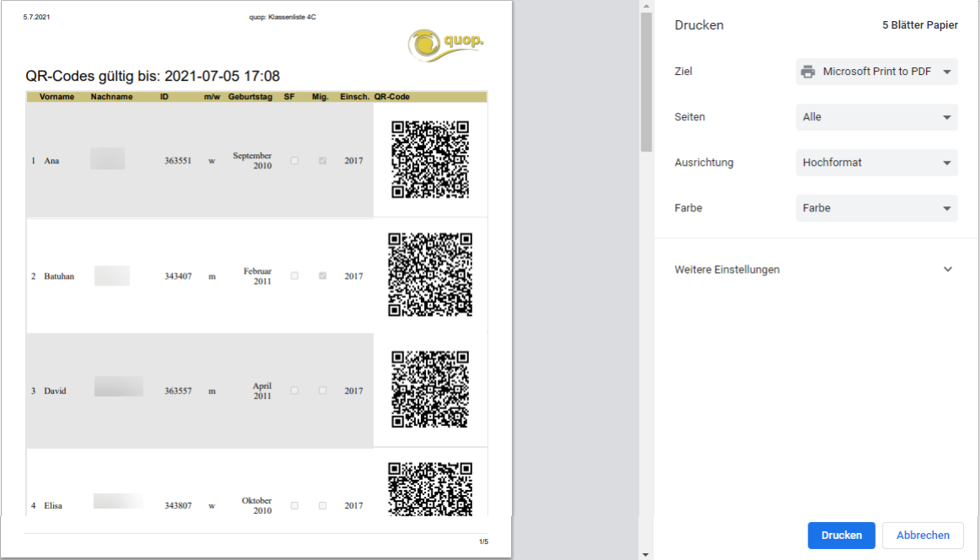Click the printer icon beside Microsoft Print to PDF
Screen dimensions: 980x560
tap(809, 71)
